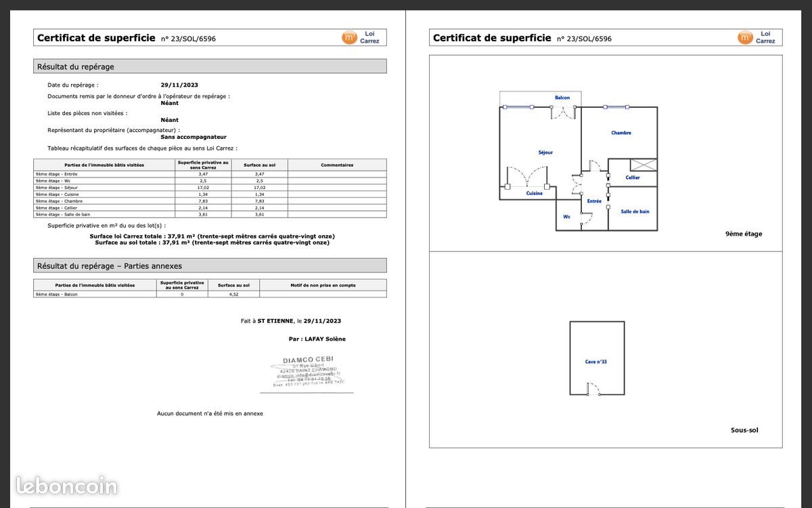Click the Loi Carrez logo on the left page
The width and height of the screenshot is (812, 508).
coord(362,37)
